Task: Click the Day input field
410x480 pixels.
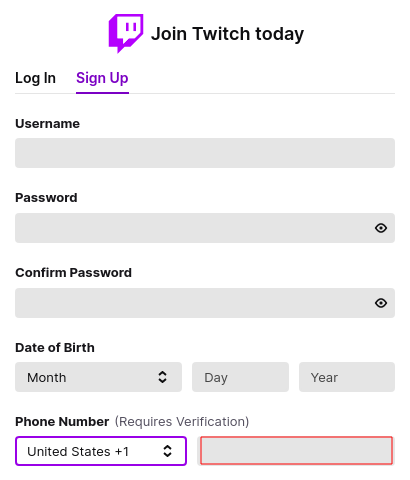Action: pos(240,377)
